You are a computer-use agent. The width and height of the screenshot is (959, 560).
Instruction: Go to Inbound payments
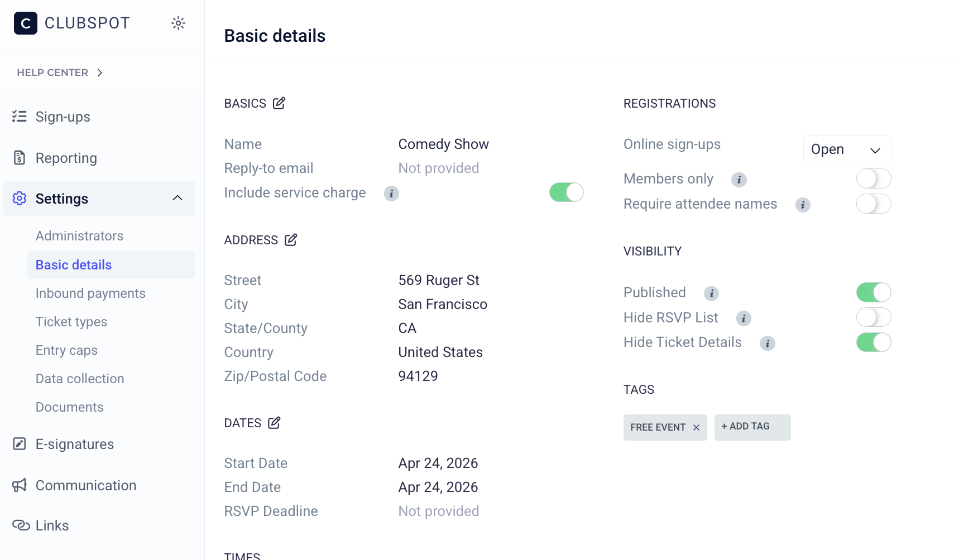click(x=90, y=293)
